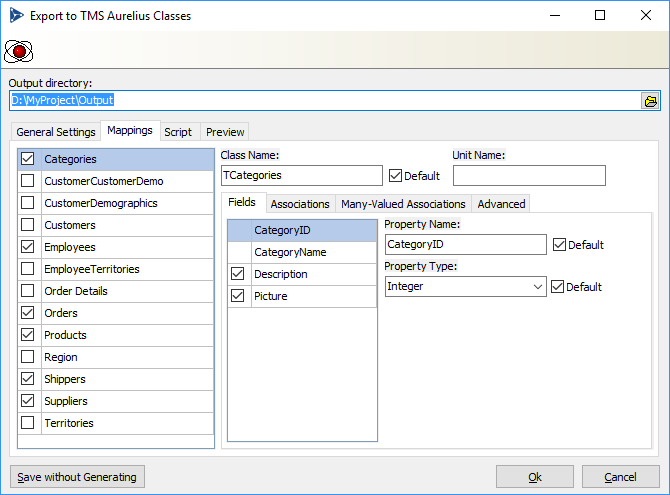Uncheck the Picture field checkbox
This screenshot has width=670, height=495.
[238, 296]
